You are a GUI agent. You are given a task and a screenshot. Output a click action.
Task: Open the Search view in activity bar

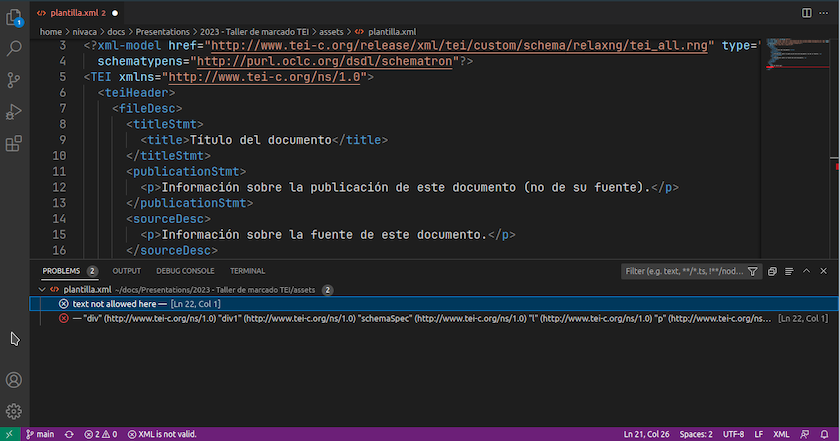pyautogui.click(x=14, y=47)
